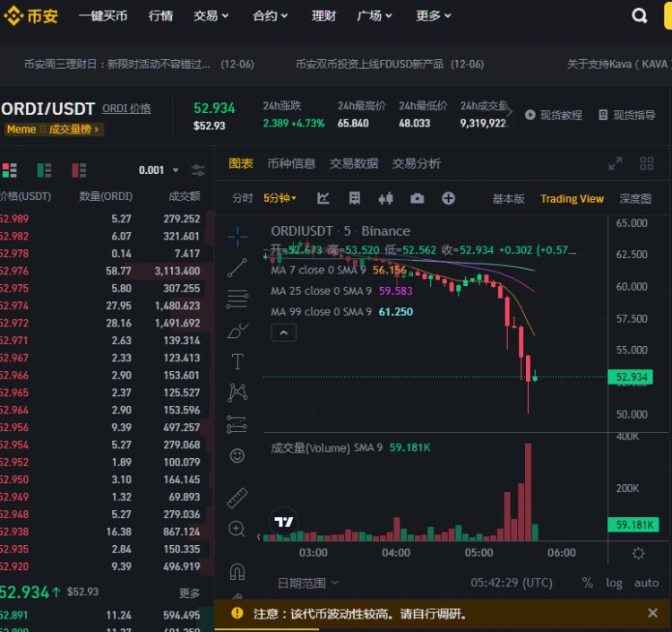Toggle log scale on chart
Viewport: 672px width, 632px height.
(614, 583)
